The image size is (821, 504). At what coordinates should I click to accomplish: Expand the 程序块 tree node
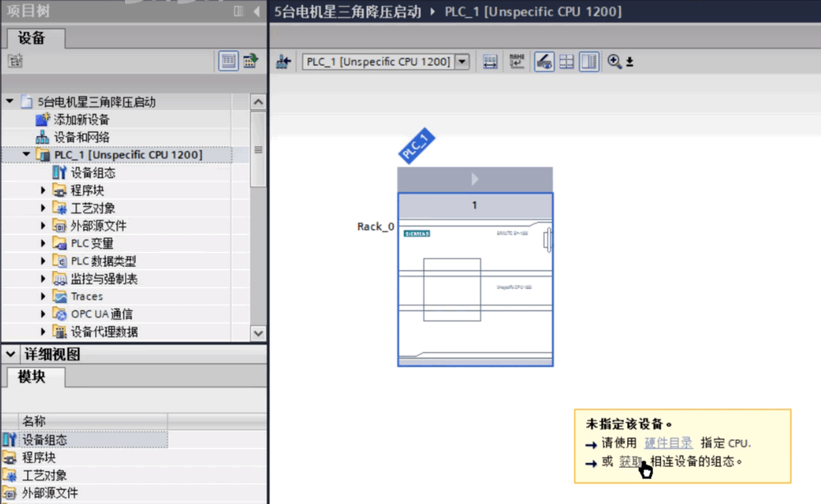point(44,190)
